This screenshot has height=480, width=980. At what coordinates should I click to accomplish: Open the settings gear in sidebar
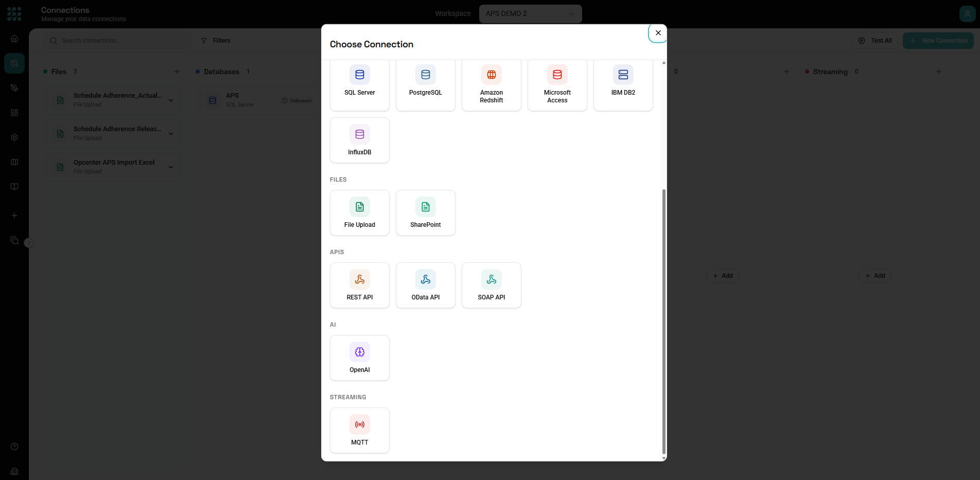pyautogui.click(x=14, y=137)
